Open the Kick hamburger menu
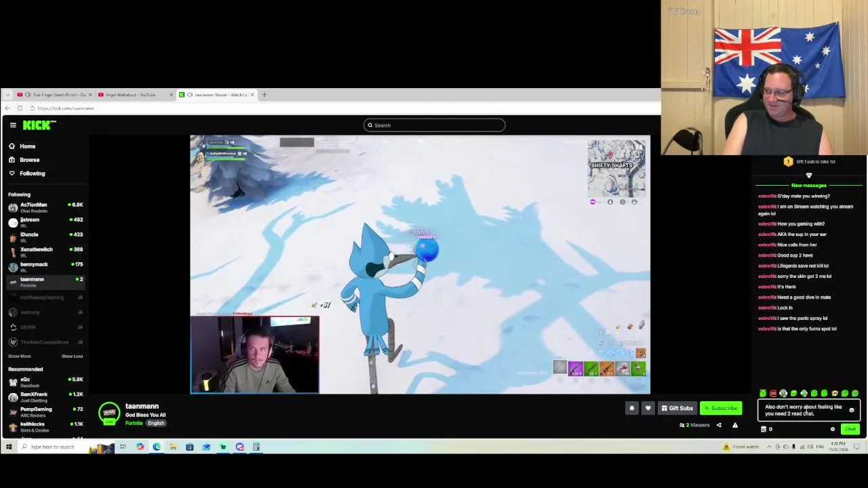Screen dimensions: 868x488 click(13, 125)
